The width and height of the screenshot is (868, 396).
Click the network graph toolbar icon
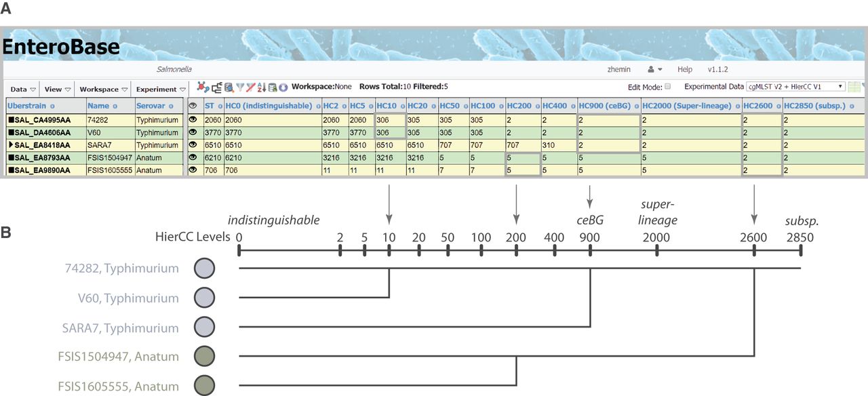203,87
